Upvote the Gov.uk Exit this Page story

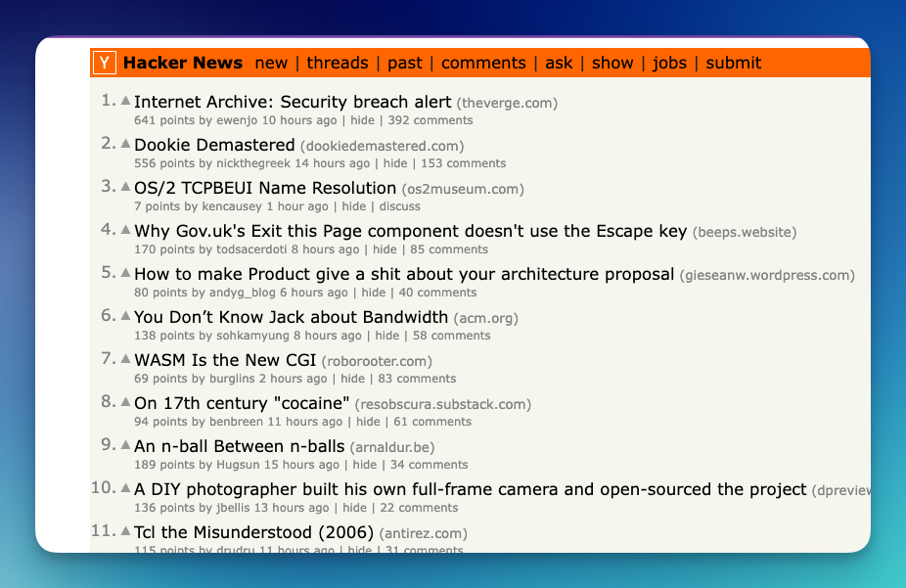125,229
